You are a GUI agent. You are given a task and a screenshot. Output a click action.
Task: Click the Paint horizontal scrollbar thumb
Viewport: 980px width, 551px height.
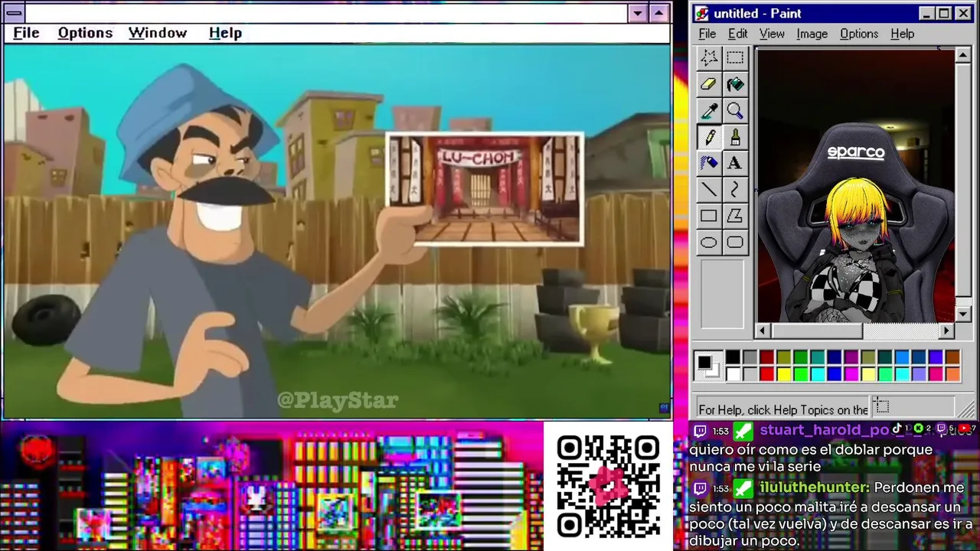coord(816,331)
